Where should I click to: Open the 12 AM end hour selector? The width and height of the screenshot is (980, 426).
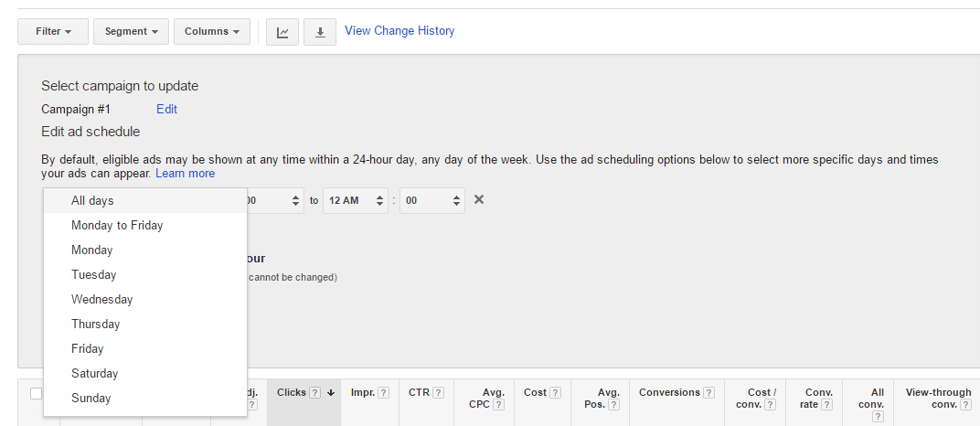[355, 200]
